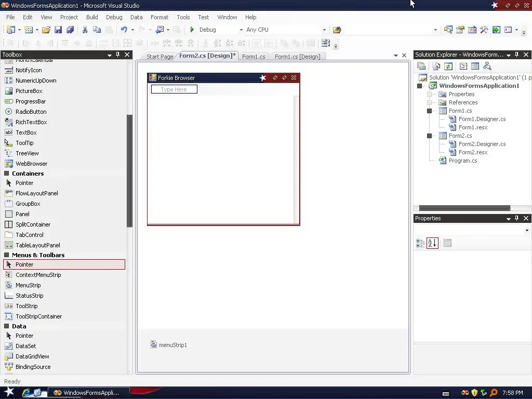Click View Code icon in Solution Explorer
Screen dimensions: 532x399
tap(463, 66)
